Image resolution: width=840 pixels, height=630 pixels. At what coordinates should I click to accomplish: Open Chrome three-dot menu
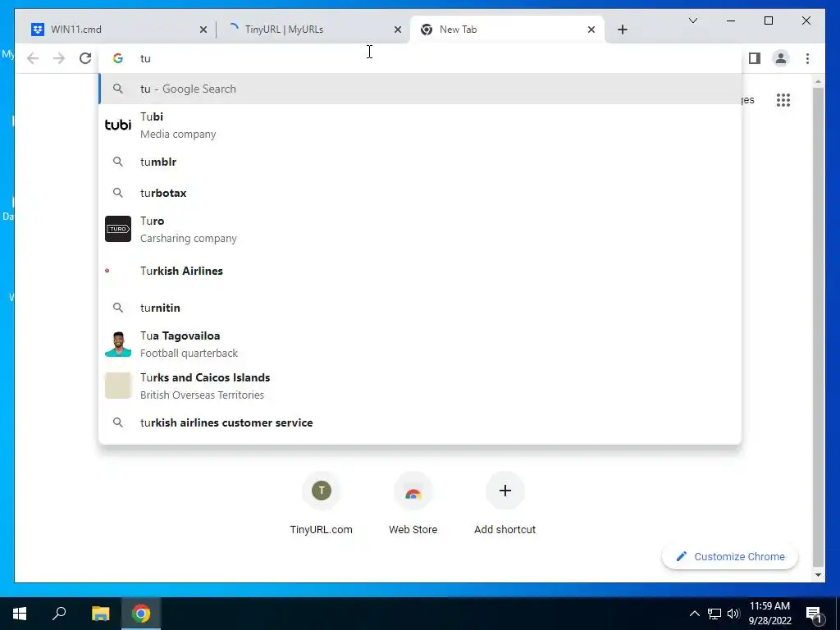point(807,58)
